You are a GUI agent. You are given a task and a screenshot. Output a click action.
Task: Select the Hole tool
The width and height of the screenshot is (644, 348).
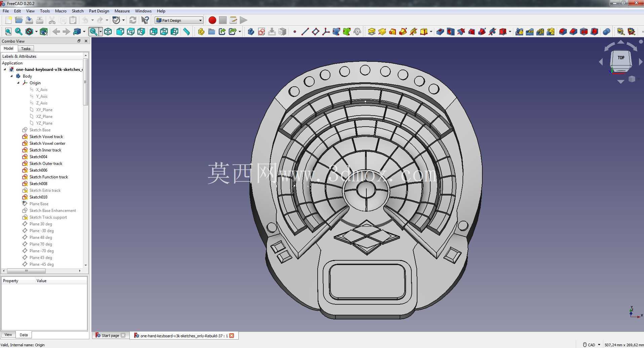point(450,32)
